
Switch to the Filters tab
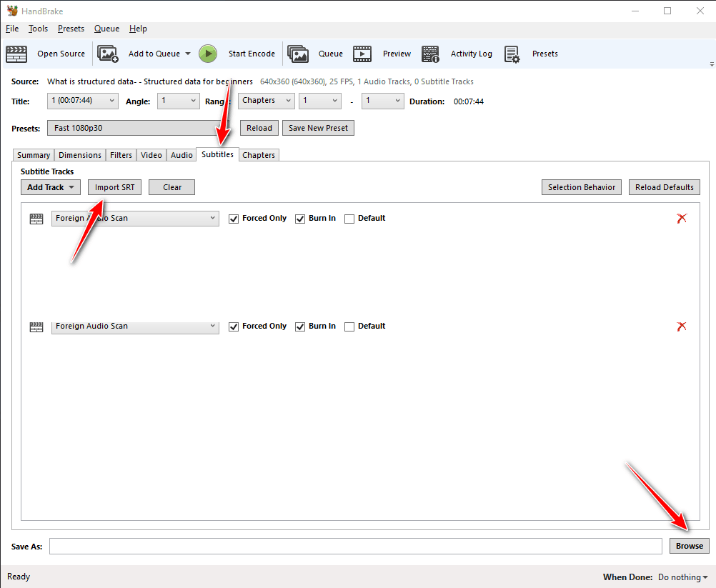coord(121,155)
